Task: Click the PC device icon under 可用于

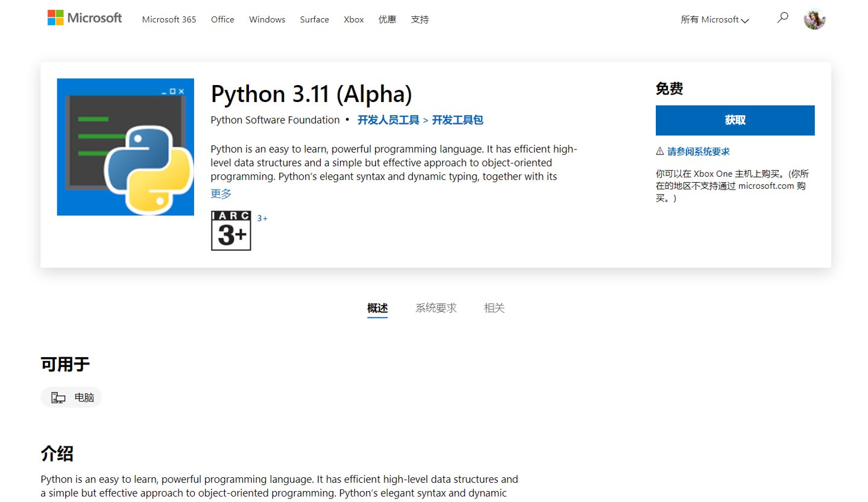Action: click(x=58, y=398)
